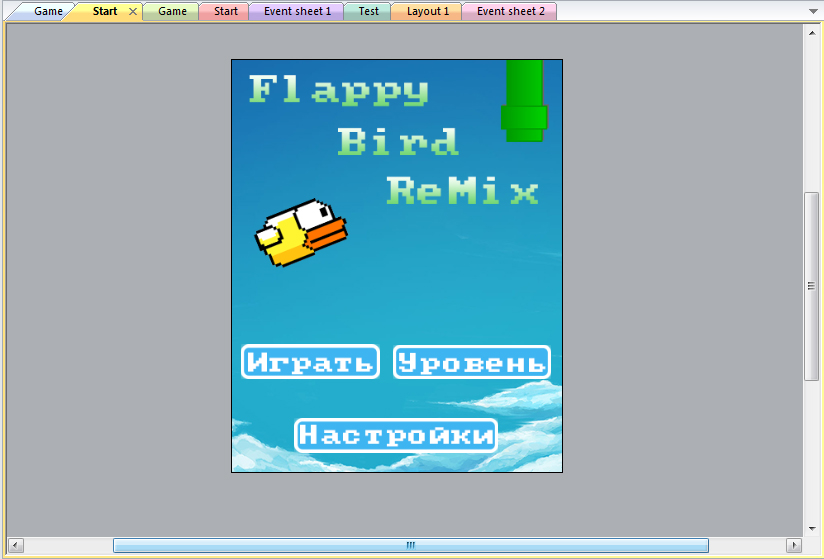The width and height of the screenshot is (824, 559).
Task: Click the horizontal scrollbar right arrow
Action: [794, 545]
